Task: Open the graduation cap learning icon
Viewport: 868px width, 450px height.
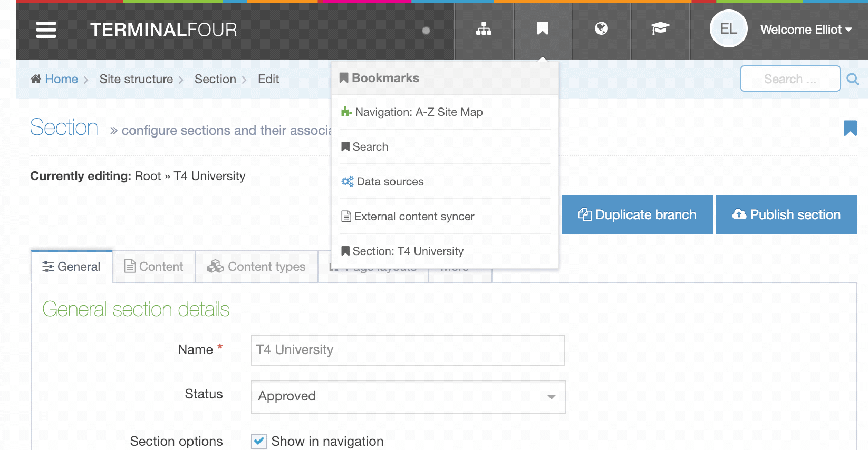Action: [660, 29]
